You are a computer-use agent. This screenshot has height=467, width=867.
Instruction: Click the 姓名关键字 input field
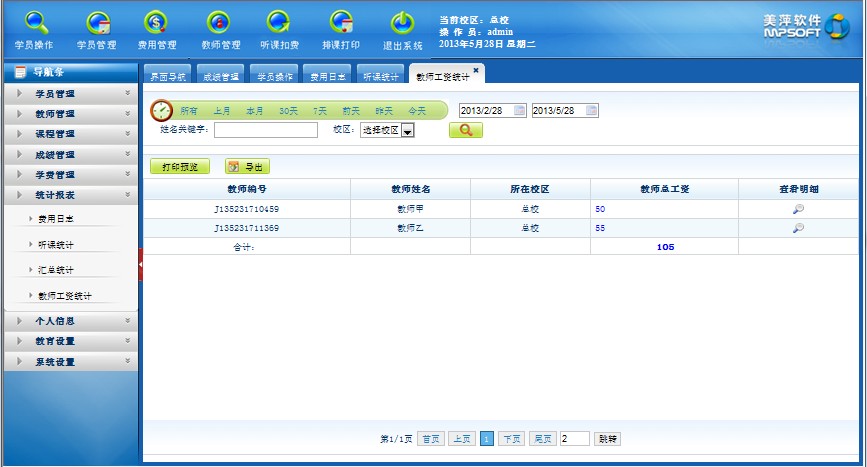(265, 130)
